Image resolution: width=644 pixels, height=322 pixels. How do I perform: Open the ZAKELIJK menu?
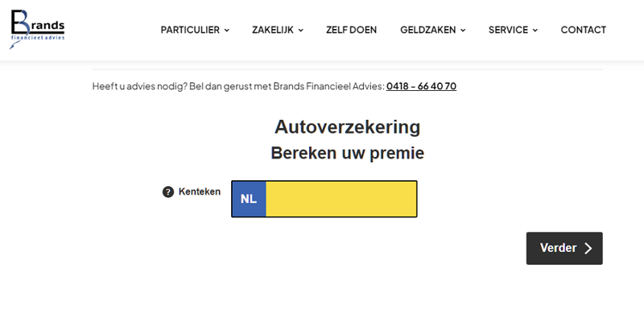pyautogui.click(x=272, y=30)
